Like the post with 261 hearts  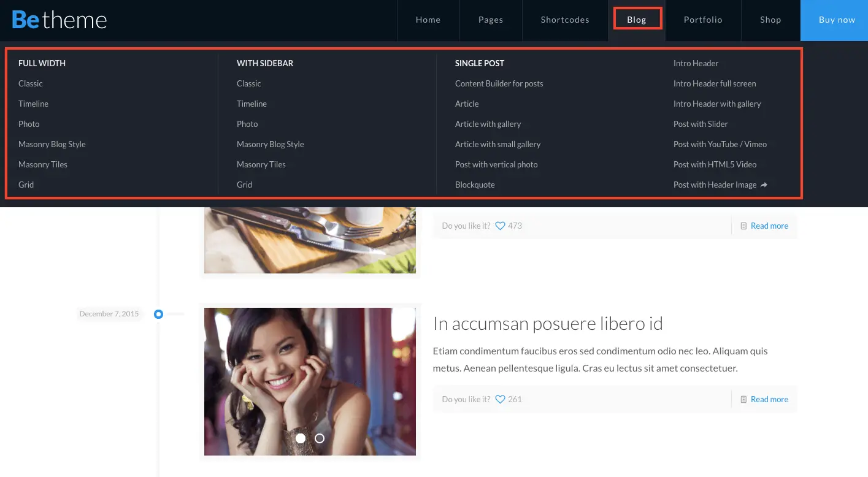500,399
